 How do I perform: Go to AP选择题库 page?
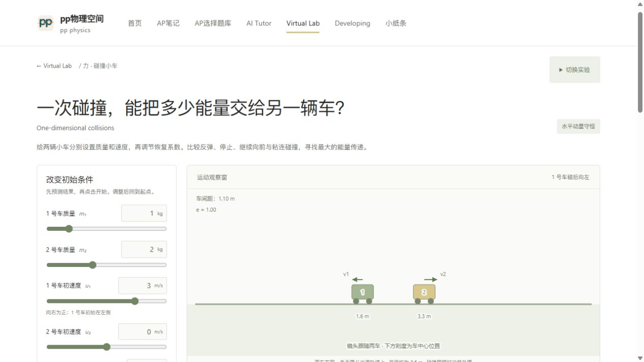213,23
